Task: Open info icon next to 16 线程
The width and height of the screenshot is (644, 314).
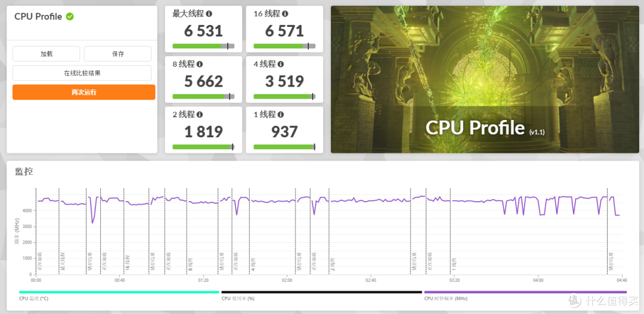Action: coord(285,14)
